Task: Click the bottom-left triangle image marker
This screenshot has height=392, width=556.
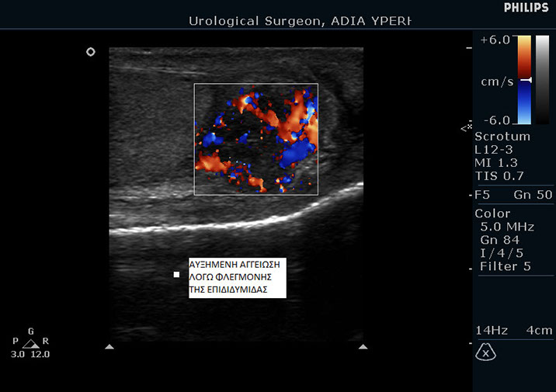Action: (109, 347)
